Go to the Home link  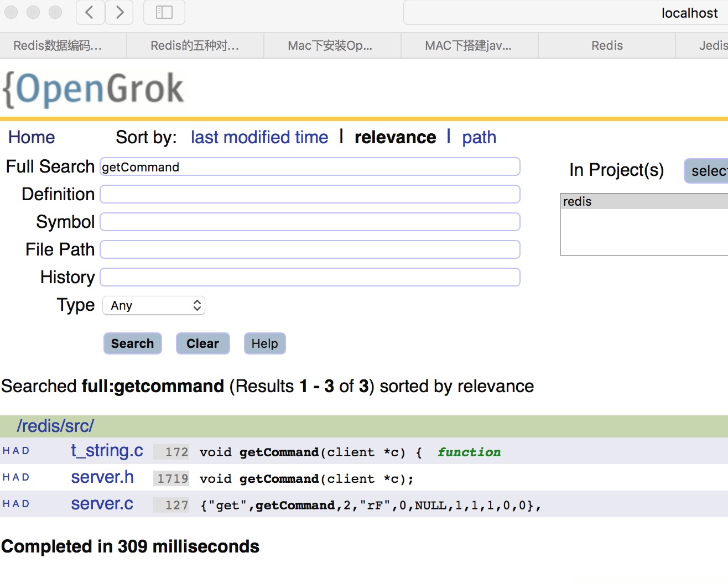point(32,137)
